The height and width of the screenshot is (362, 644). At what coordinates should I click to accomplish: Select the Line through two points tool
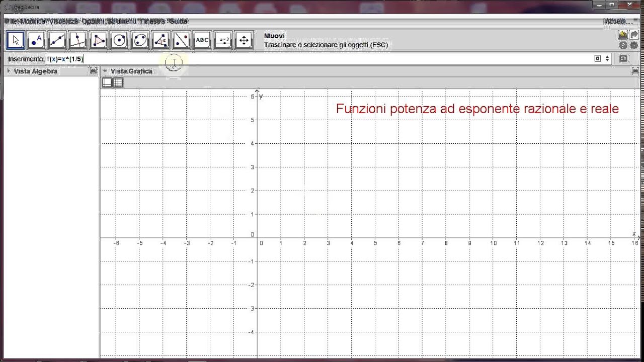coord(57,41)
